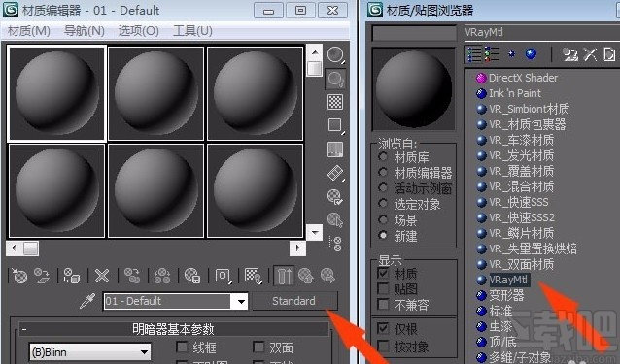620x364 pixels.
Task: Select the 选定对象 radio button
Action: pyautogui.click(x=383, y=204)
